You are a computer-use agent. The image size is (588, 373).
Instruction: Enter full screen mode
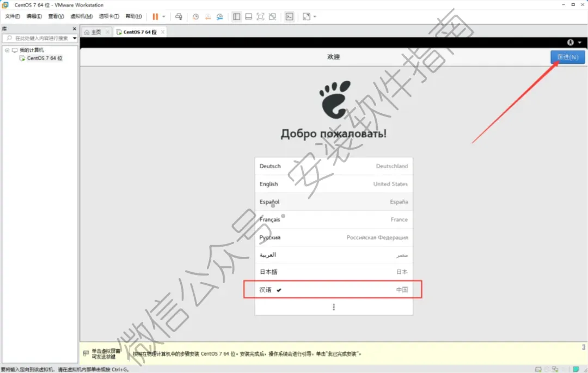tap(260, 16)
